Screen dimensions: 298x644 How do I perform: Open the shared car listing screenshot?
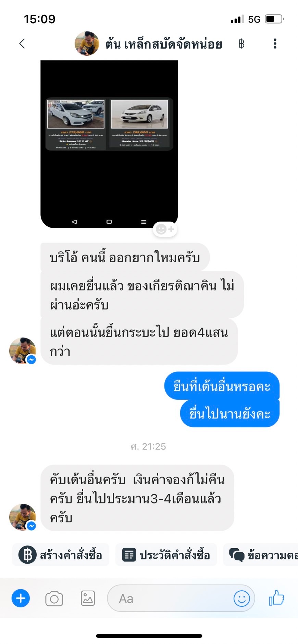click(x=109, y=144)
